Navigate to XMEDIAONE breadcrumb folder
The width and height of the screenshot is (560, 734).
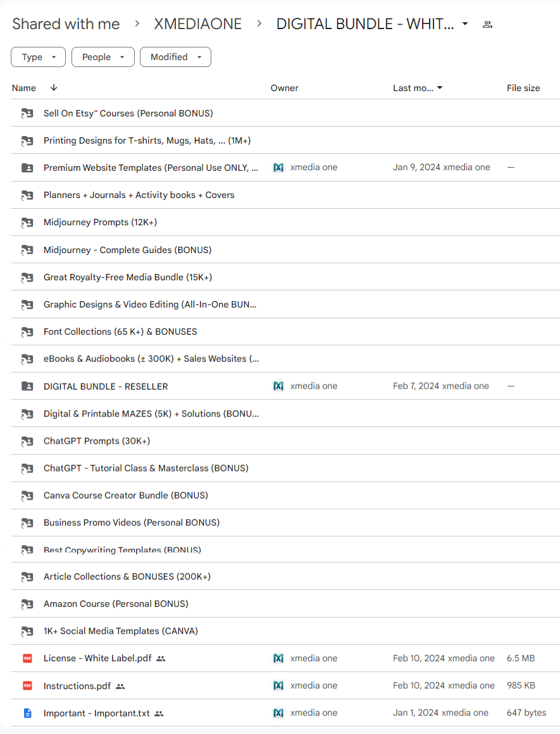pos(197,24)
